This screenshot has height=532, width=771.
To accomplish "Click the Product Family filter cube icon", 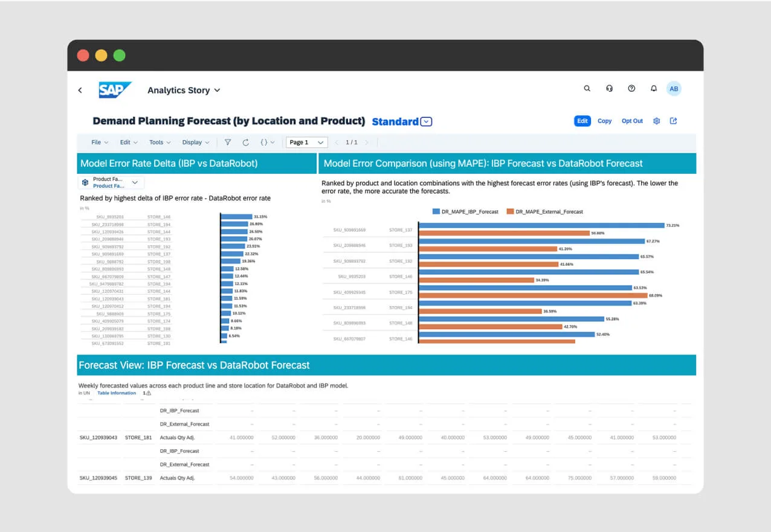I will tap(85, 182).
